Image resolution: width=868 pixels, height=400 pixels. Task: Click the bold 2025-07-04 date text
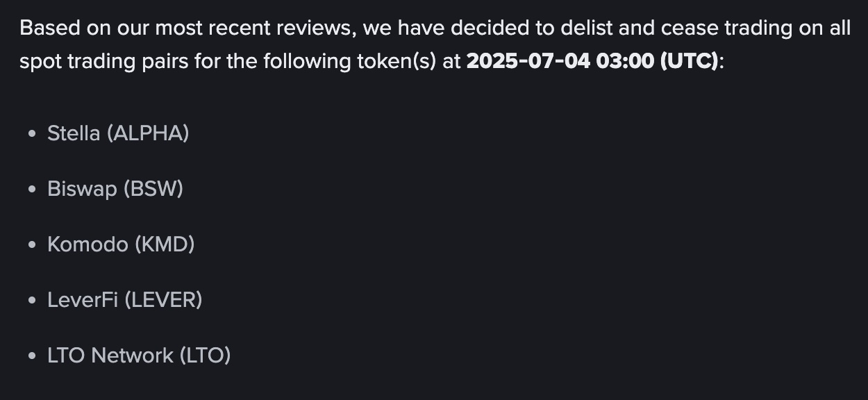click(528, 61)
